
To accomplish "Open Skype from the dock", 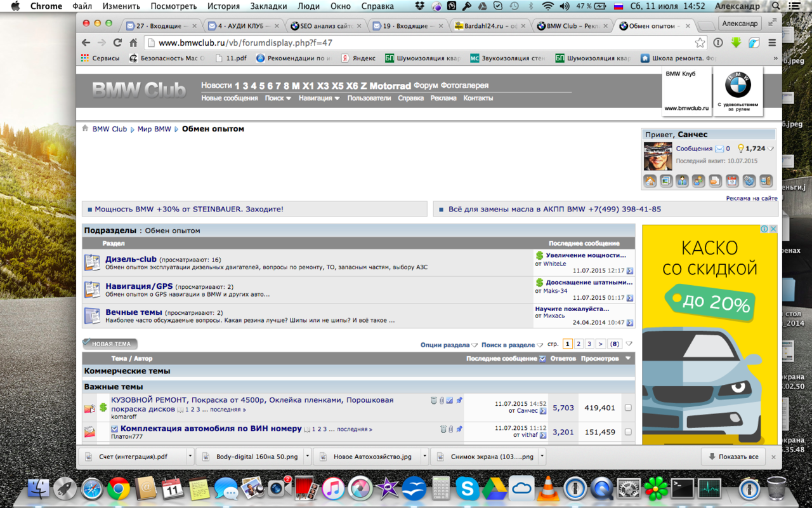I will click(x=468, y=488).
